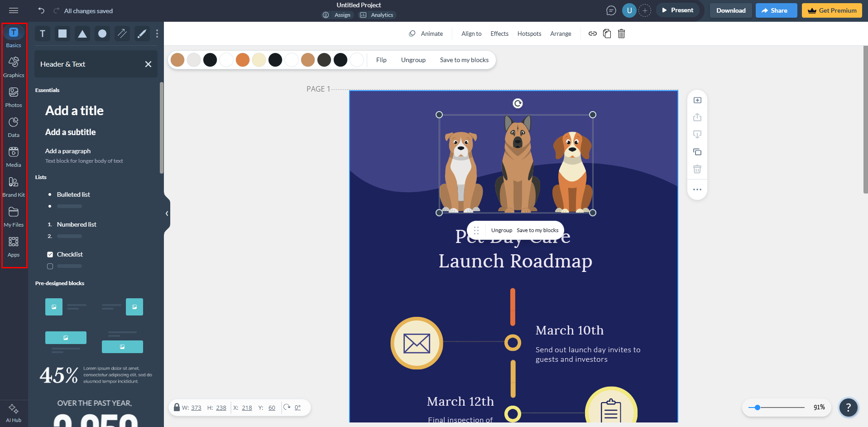Select the circle shape tool
The image size is (868, 427).
102,33
